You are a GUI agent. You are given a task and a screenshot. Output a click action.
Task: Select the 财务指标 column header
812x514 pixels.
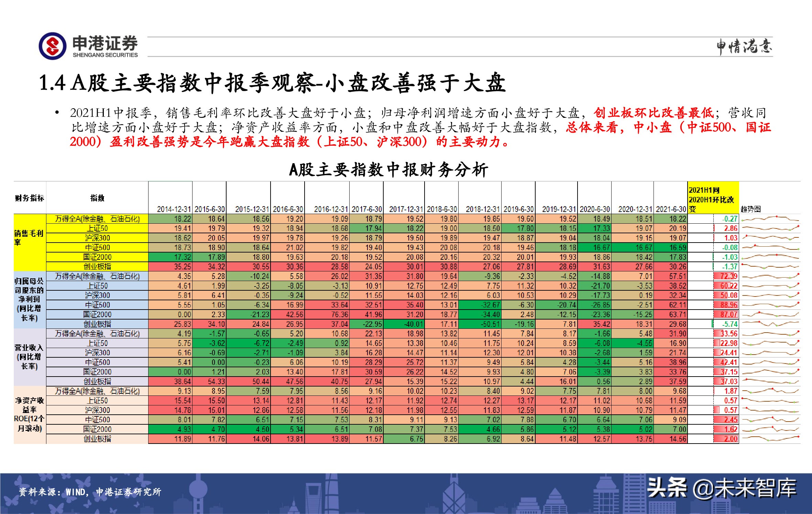(x=30, y=198)
